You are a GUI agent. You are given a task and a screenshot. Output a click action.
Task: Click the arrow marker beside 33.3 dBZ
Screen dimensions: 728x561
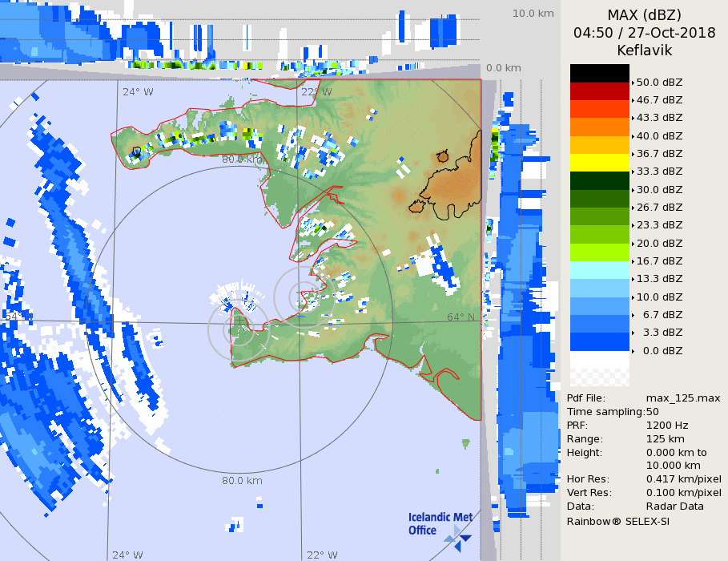click(x=633, y=172)
